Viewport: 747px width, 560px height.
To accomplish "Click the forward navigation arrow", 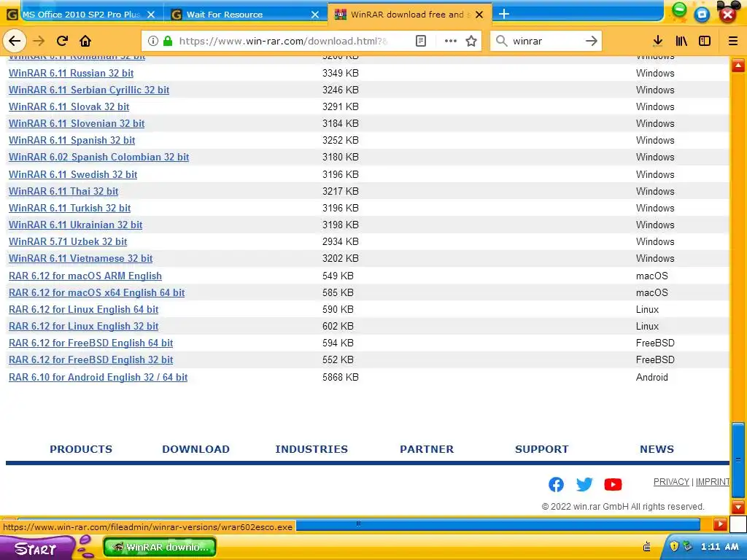I will tap(39, 41).
